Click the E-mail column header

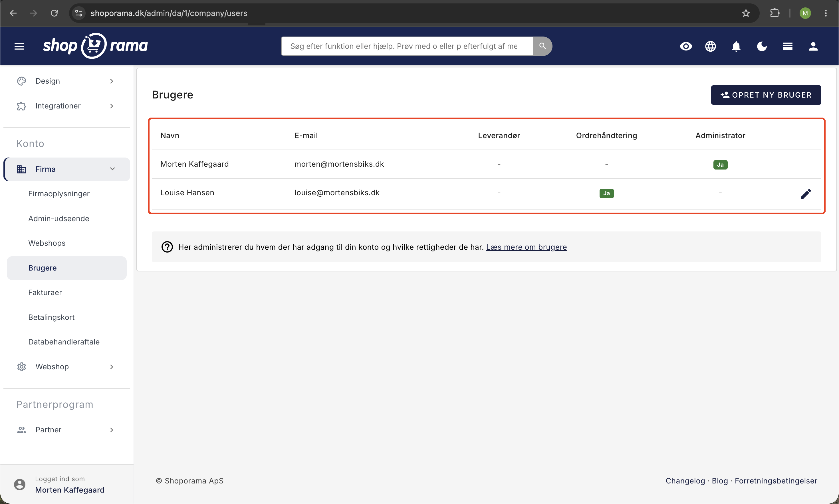[x=306, y=136]
